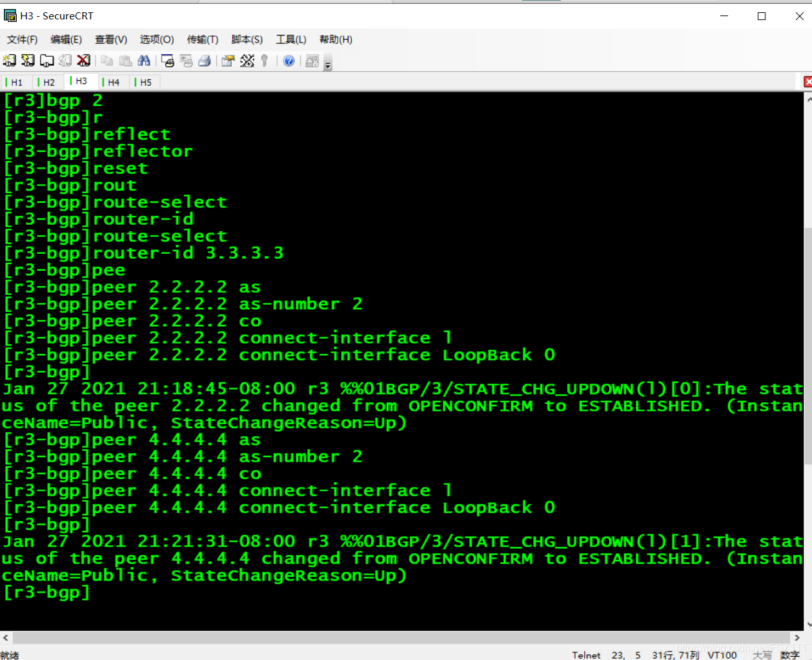Open the Keymap Editor icon
The height and width of the screenshot is (660, 812).
[x=247, y=61]
